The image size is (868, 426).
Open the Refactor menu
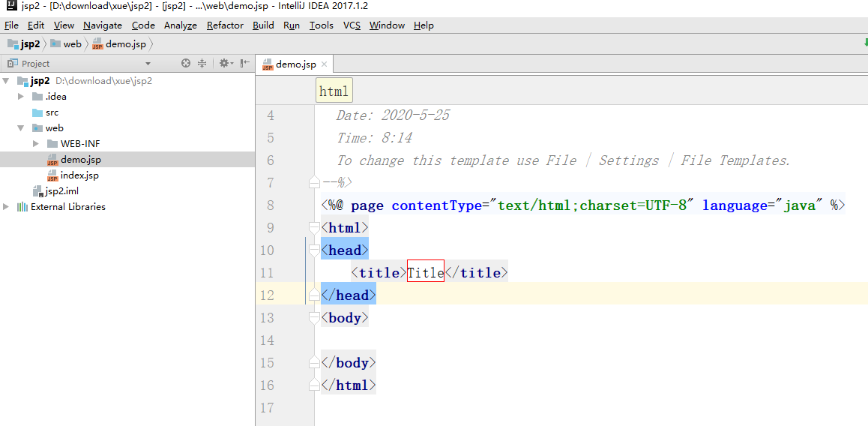225,25
